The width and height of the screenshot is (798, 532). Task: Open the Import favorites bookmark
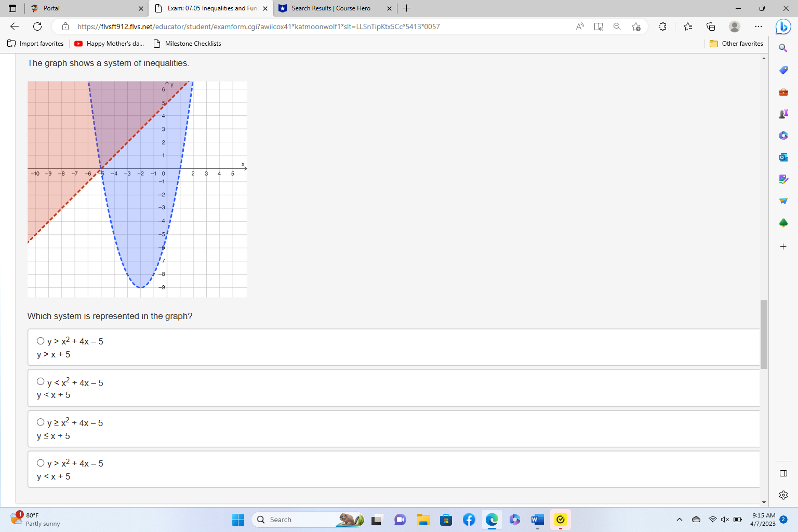coord(36,44)
